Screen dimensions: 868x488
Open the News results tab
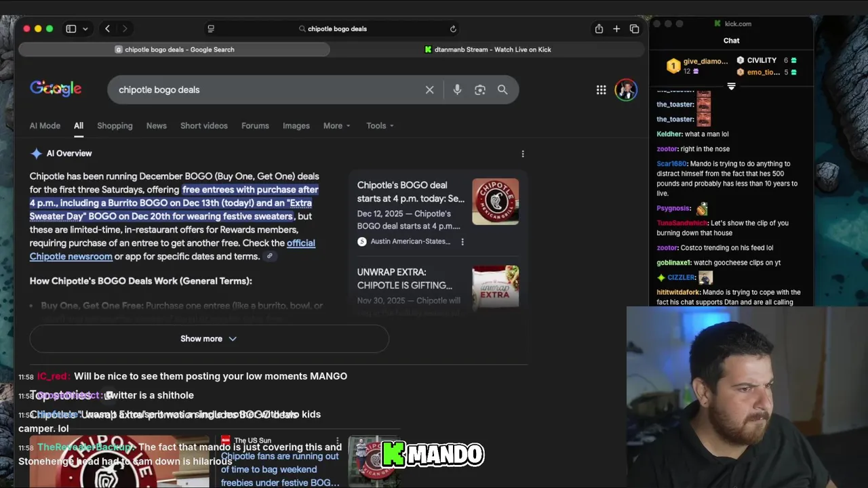[156, 125]
